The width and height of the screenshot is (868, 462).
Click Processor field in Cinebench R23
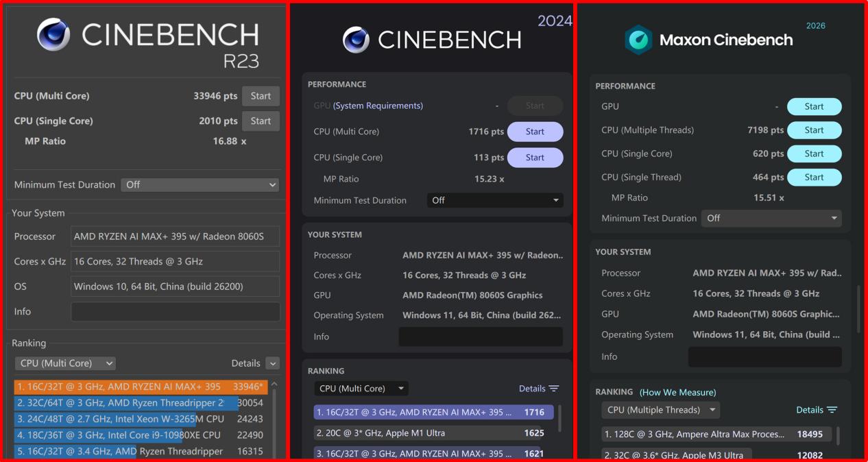[x=176, y=236]
